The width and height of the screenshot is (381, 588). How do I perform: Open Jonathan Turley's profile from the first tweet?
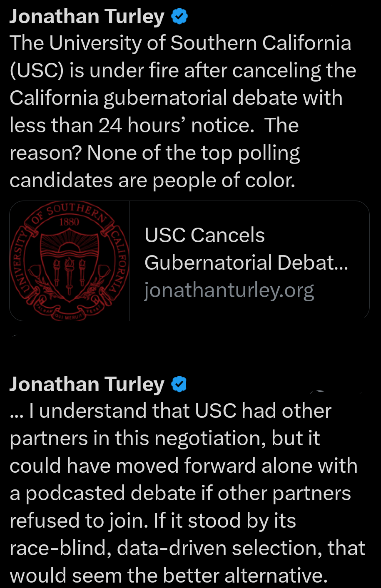pyautogui.click(x=87, y=17)
